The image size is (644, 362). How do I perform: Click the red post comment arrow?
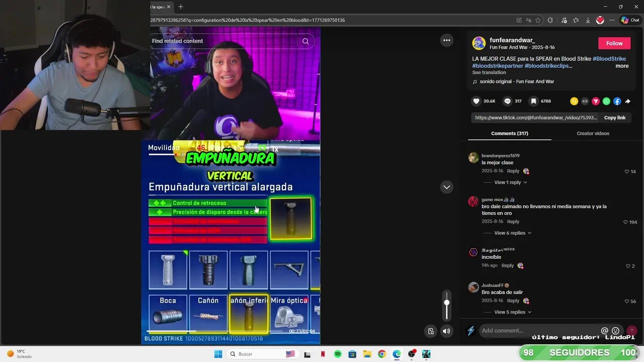(x=632, y=331)
